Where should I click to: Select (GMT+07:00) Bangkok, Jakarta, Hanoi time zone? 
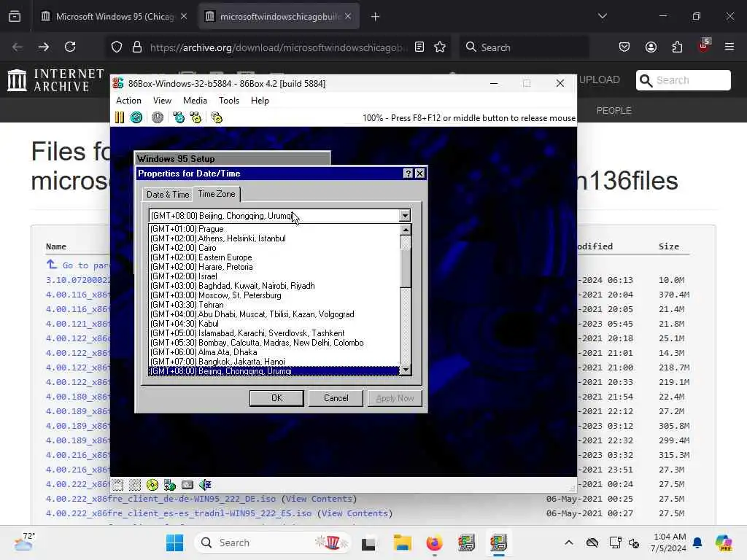coord(274,362)
